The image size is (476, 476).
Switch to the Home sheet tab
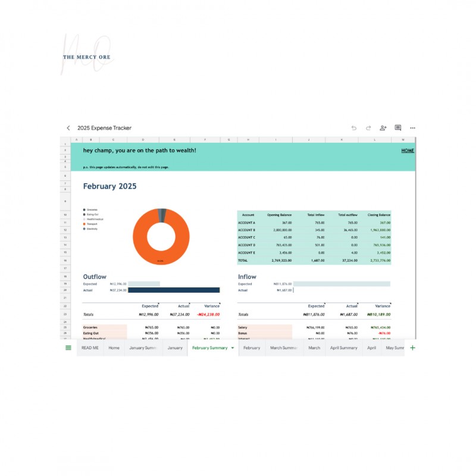[114, 347]
